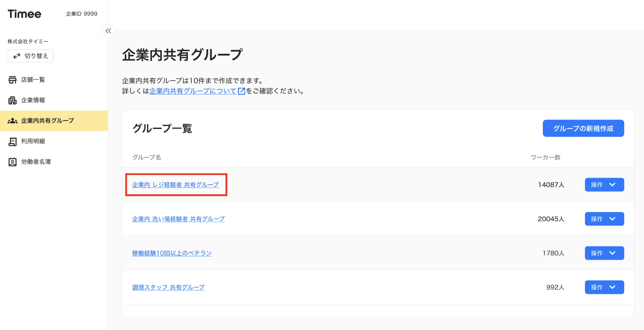Click the 企業ID 9999 label

tap(81, 14)
